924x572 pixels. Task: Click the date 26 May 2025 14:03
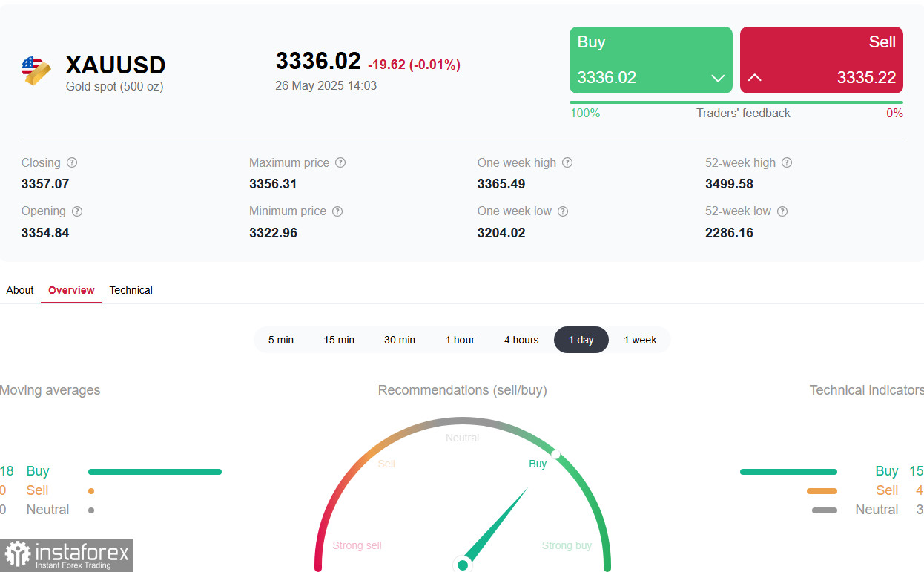326,85
